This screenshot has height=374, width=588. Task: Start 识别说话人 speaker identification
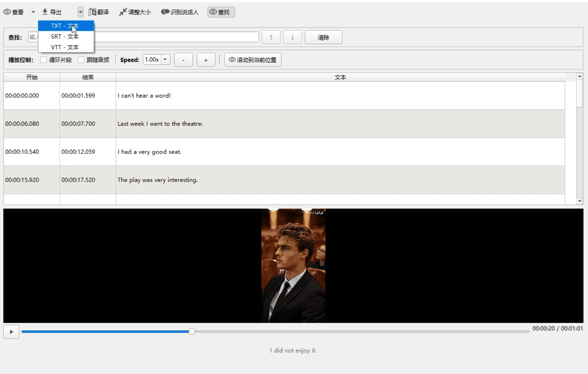tap(180, 12)
